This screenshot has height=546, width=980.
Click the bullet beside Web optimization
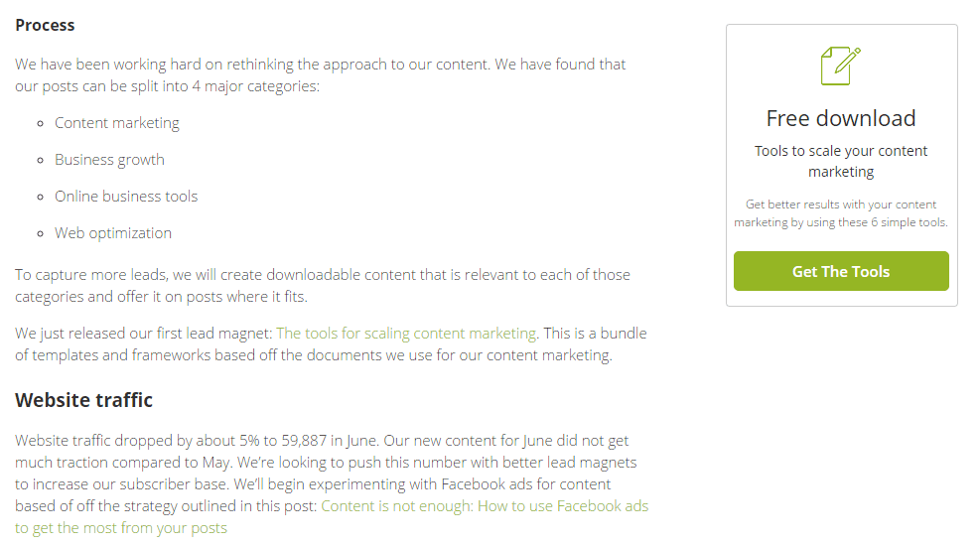[x=40, y=234]
